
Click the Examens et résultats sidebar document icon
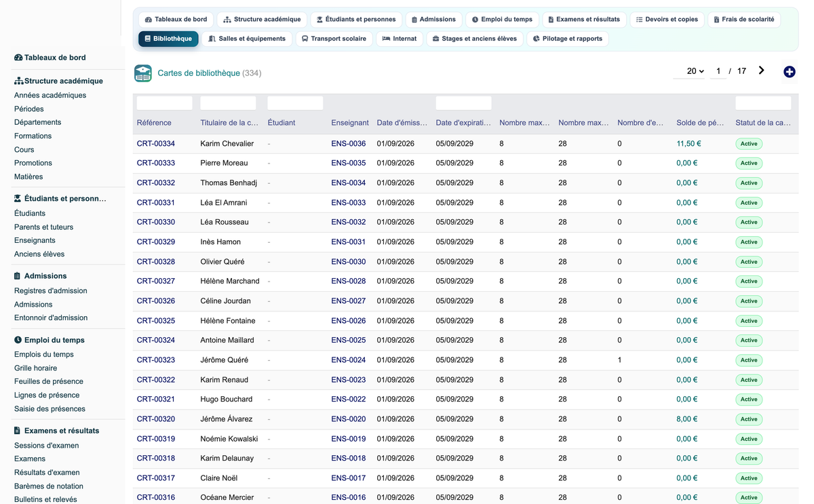(x=18, y=431)
